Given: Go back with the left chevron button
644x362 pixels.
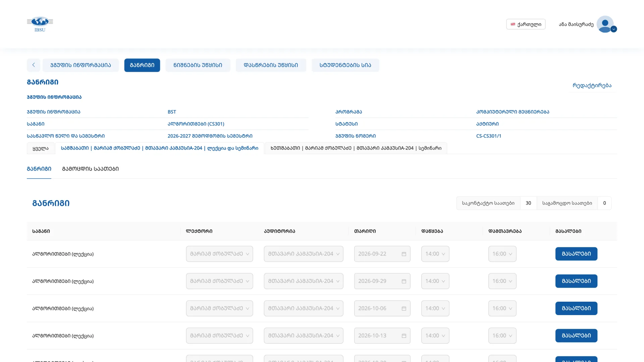Looking at the screenshot, I should click(34, 65).
